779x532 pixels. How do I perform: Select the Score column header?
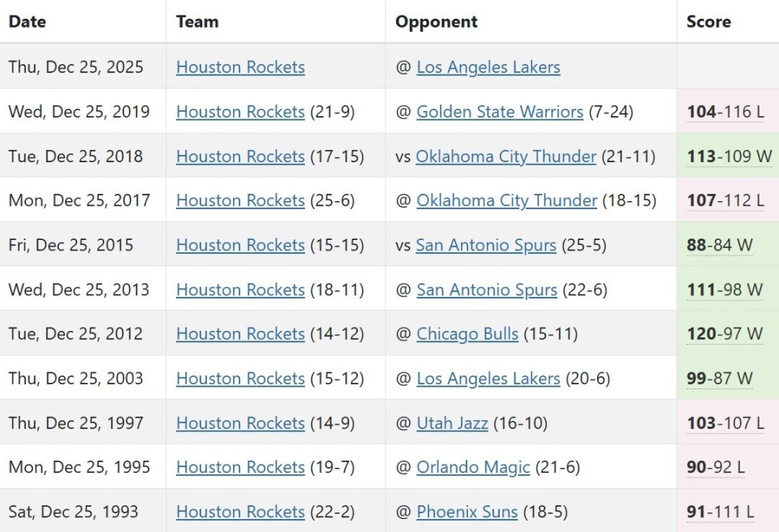pos(708,22)
